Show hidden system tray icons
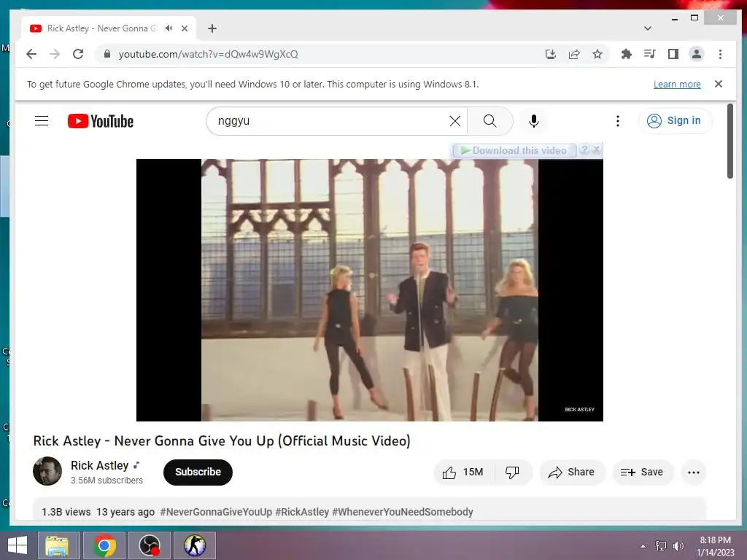Screen dimensions: 747x560 click(643, 546)
